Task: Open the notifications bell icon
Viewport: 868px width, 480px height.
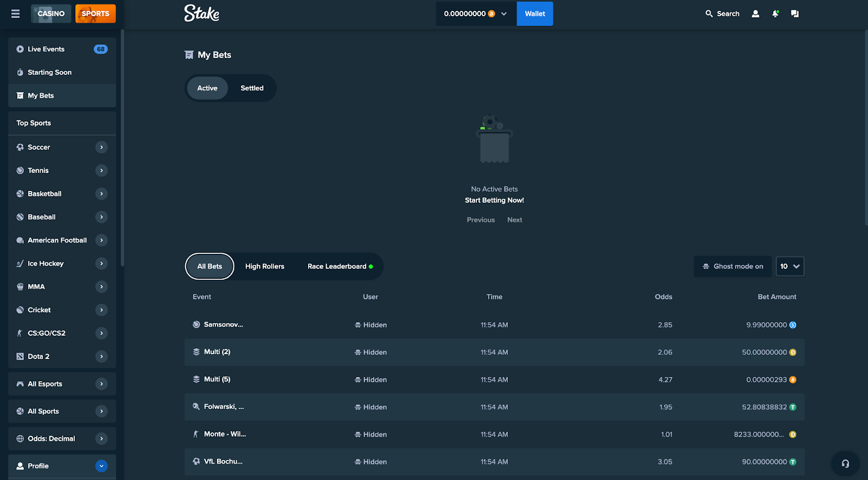Action: click(x=775, y=14)
